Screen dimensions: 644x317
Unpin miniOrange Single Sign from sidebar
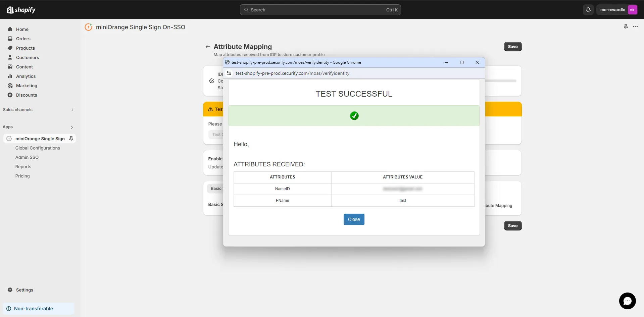[71, 139]
